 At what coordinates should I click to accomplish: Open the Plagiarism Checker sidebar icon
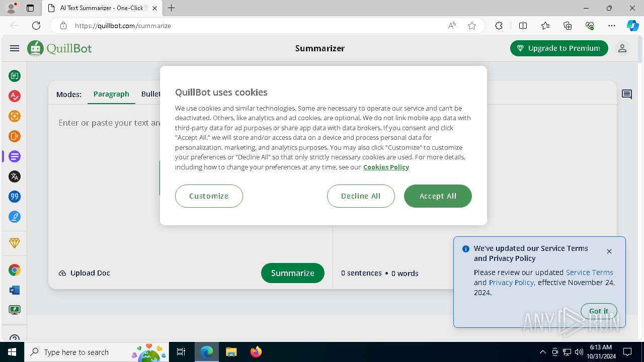tap(15, 136)
